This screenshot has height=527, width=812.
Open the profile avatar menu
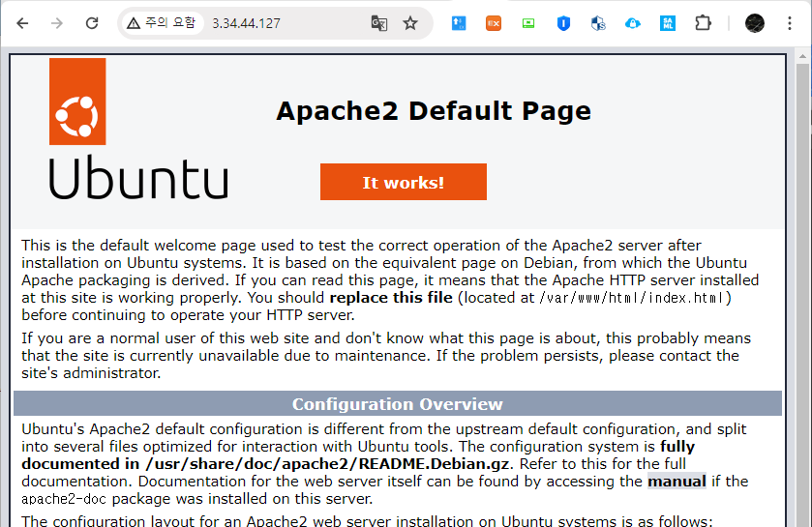[755, 23]
